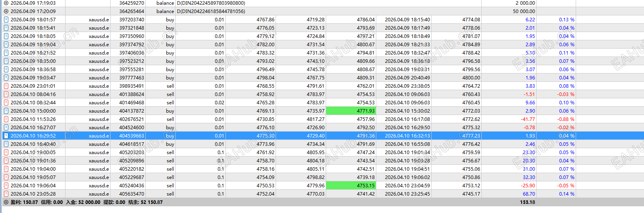The height and width of the screenshot is (213, 644).
Task: Click the red sell icon beside 2026.04.10 19:00:05
Action: click(6, 152)
